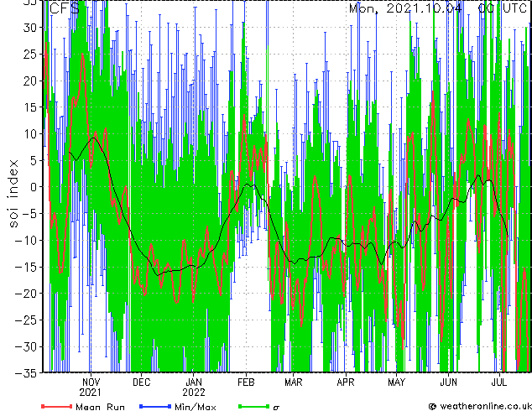Click the 'APR' month label
532x411 pixels.
346,382
